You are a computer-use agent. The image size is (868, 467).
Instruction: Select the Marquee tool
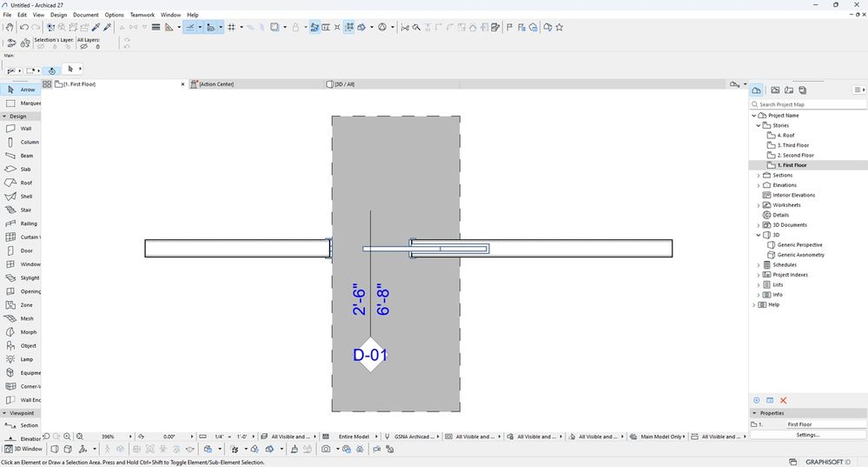point(21,103)
